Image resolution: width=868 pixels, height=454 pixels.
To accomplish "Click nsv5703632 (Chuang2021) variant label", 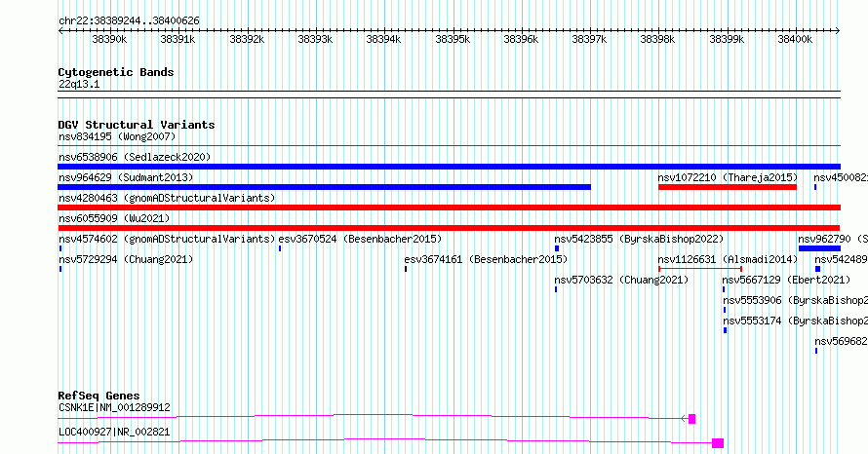I will coord(621,280).
